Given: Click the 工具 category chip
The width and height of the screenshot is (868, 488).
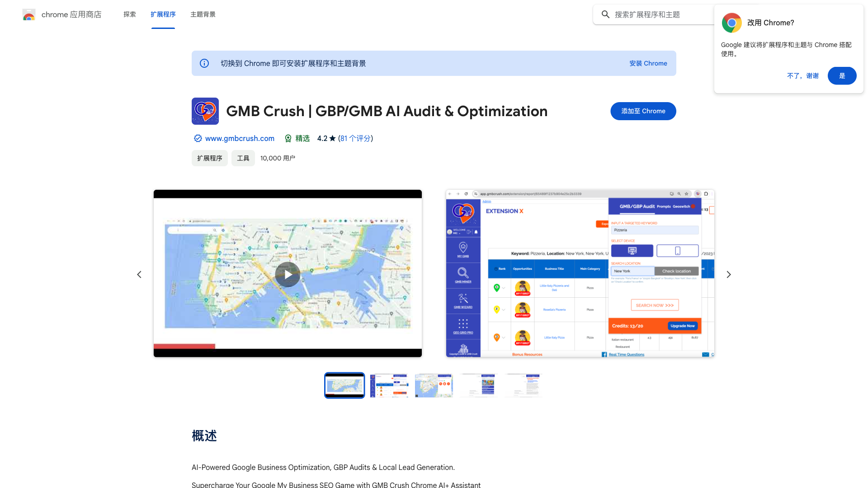Looking at the screenshot, I should pos(243,158).
